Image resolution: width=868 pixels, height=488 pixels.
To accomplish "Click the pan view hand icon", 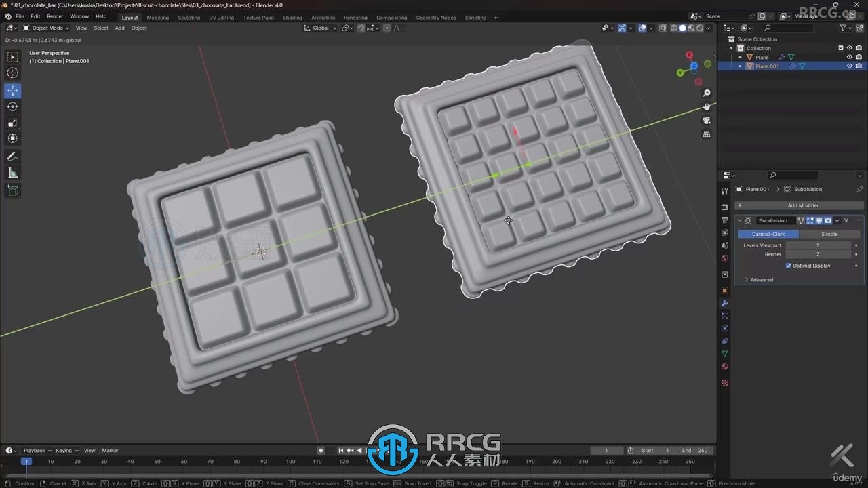I will [x=707, y=106].
